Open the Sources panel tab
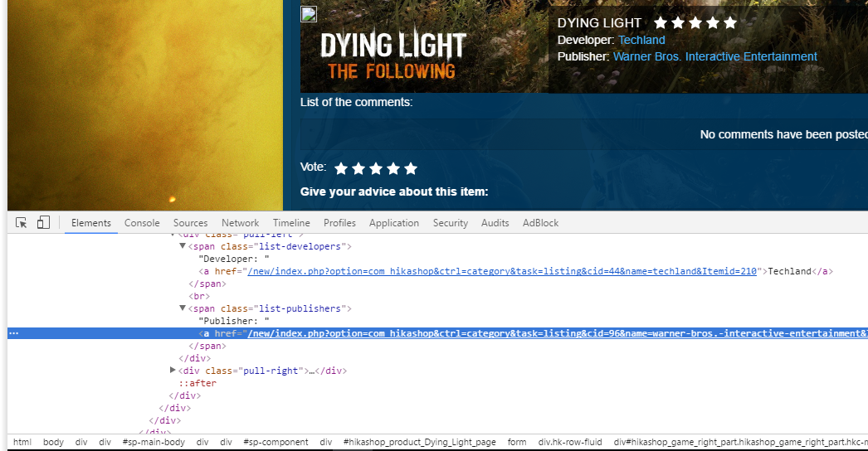868x451 pixels. (190, 223)
